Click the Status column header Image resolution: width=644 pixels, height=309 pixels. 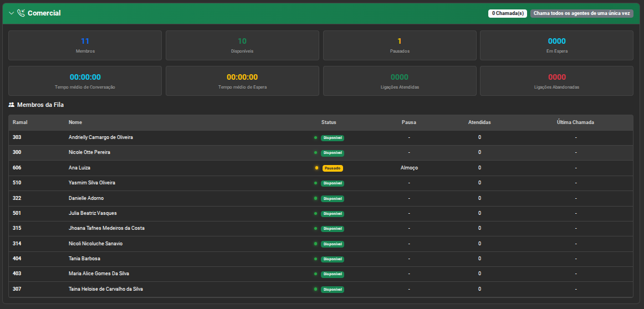click(329, 122)
